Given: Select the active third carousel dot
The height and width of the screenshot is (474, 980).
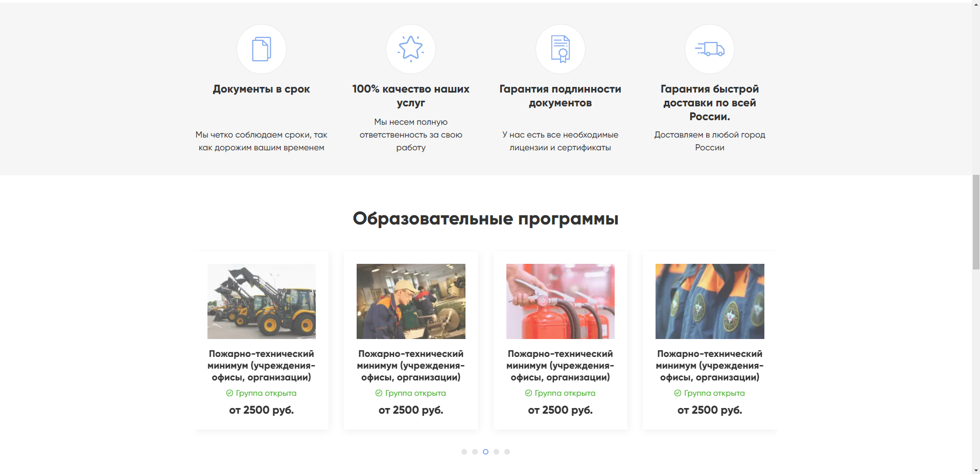Looking at the screenshot, I should pos(485,452).
